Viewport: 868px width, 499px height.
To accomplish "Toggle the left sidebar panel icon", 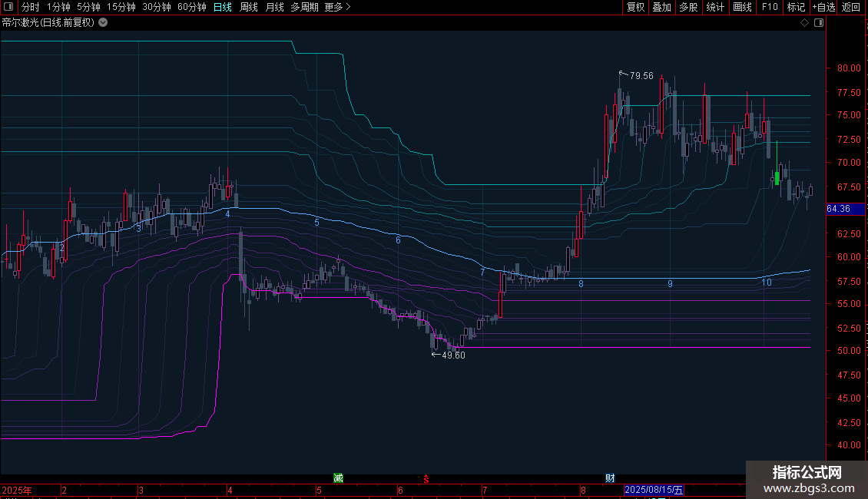I will tap(8, 7).
